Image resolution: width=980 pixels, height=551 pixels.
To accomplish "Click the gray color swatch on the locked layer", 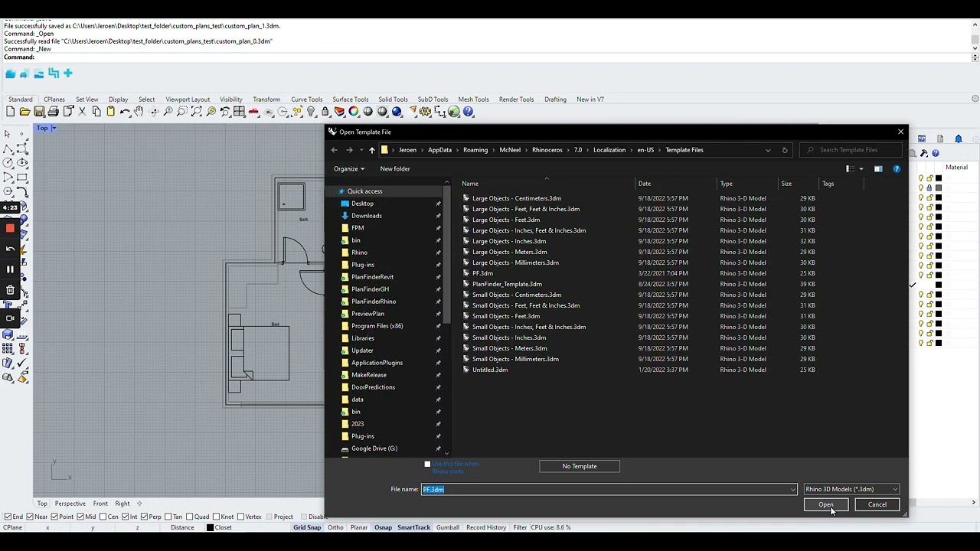I will [939, 187].
